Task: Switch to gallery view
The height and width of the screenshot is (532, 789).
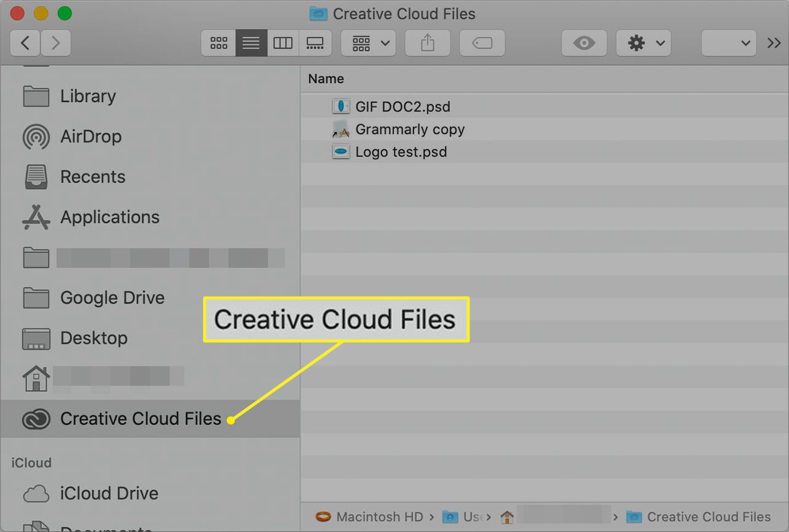Action: coord(315,43)
